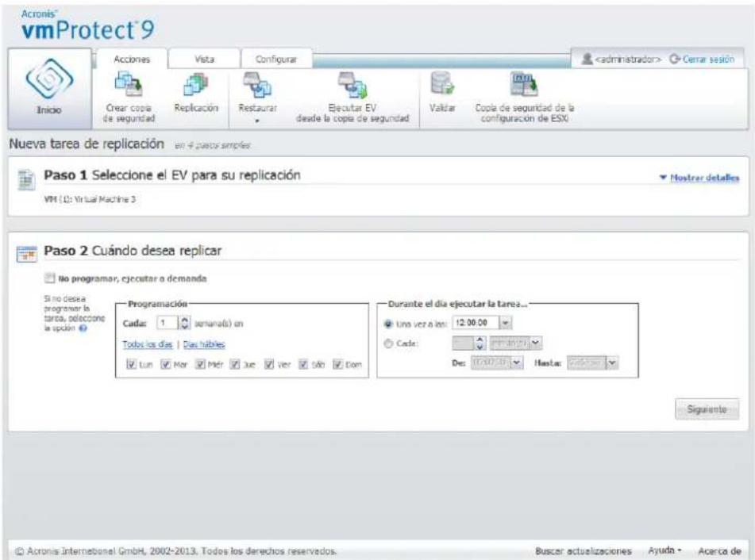Screen dimensions: 755x560
Task: Click the <administrador> username text
Action: [x=628, y=59]
